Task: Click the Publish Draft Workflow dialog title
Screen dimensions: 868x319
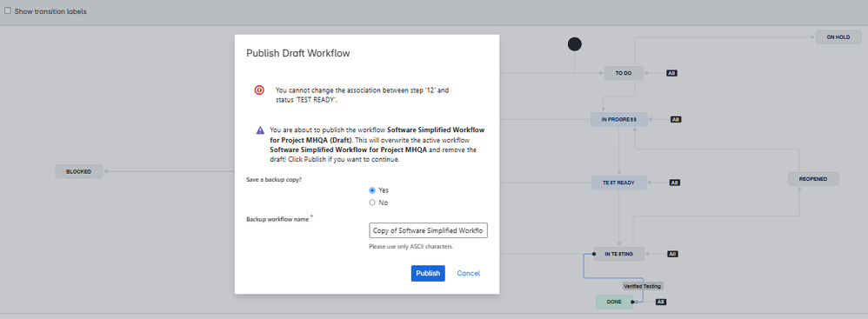Action: pos(297,54)
